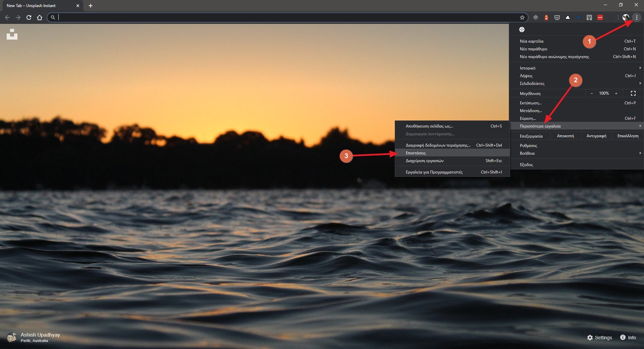
Task: Click the Unsplash logo icon
Action: pos(12,34)
